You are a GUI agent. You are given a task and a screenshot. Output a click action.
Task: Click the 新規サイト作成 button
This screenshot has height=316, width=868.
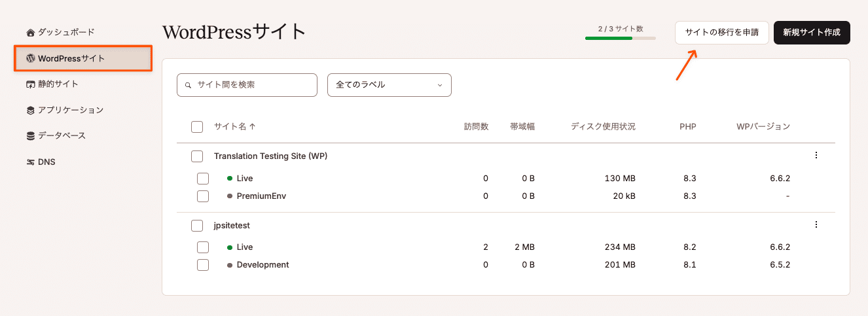tap(812, 33)
